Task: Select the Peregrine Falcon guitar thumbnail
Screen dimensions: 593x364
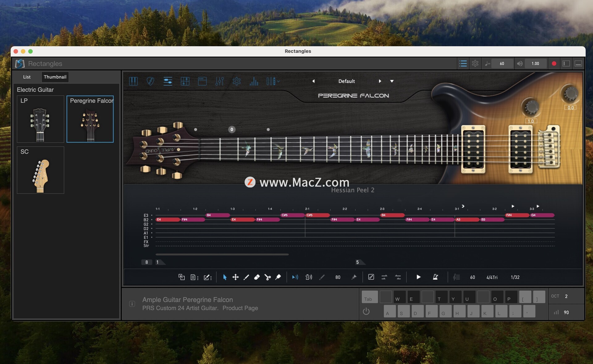Action: tap(90, 119)
